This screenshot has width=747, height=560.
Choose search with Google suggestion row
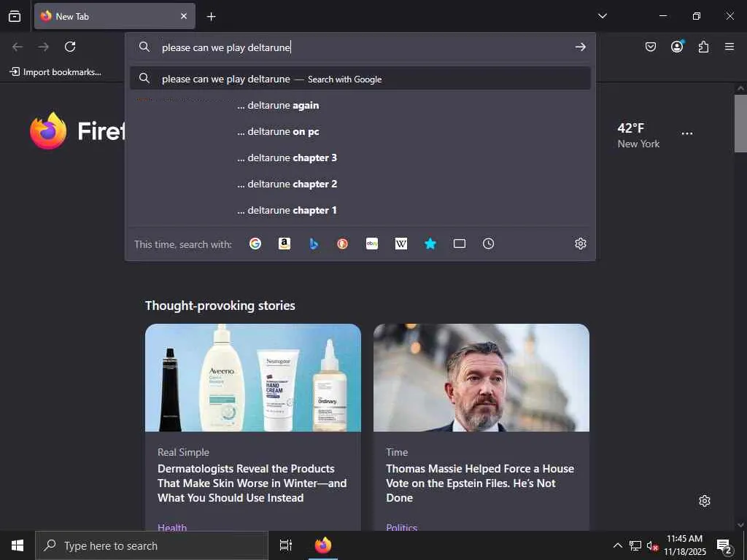tap(360, 79)
